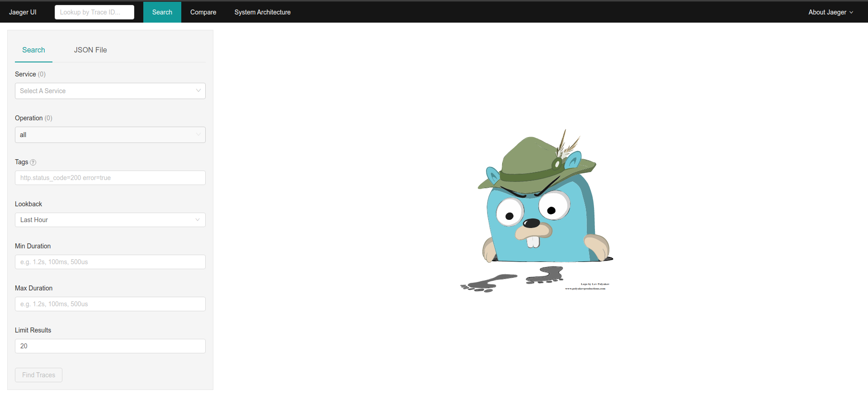Go to the Compare page
The width and height of the screenshot is (868, 418).
click(203, 12)
